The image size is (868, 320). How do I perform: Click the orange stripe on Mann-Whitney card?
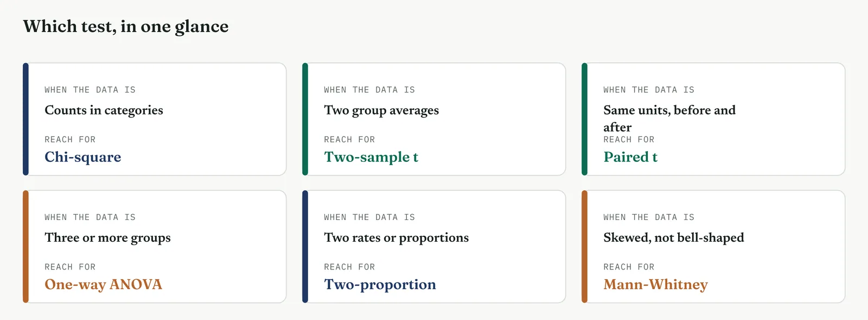pyautogui.click(x=584, y=247)
